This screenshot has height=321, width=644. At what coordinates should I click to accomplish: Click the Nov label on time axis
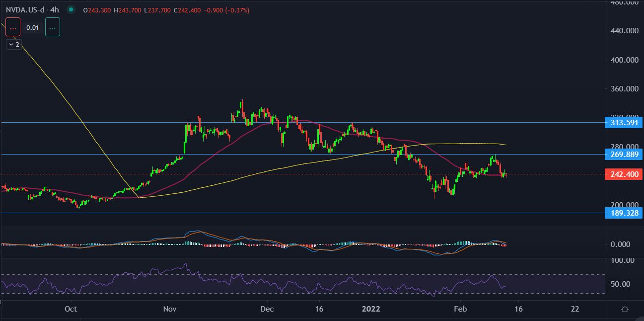(170, 309)
